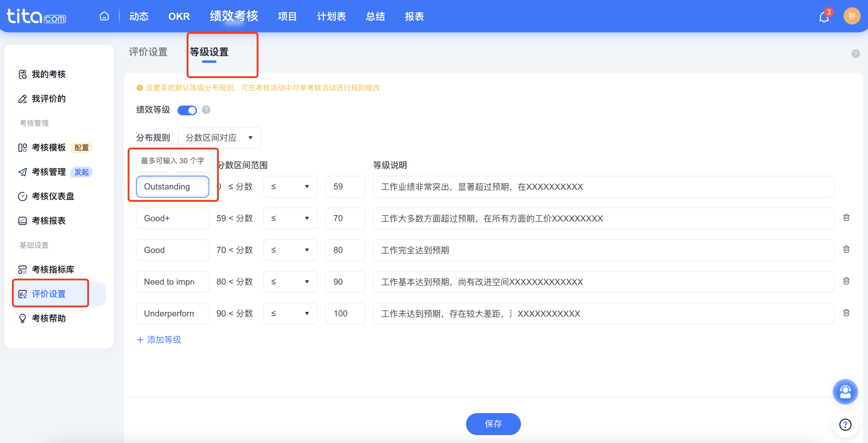Click the Good+ level name field
868x443 pixels.
coord(173,218)
